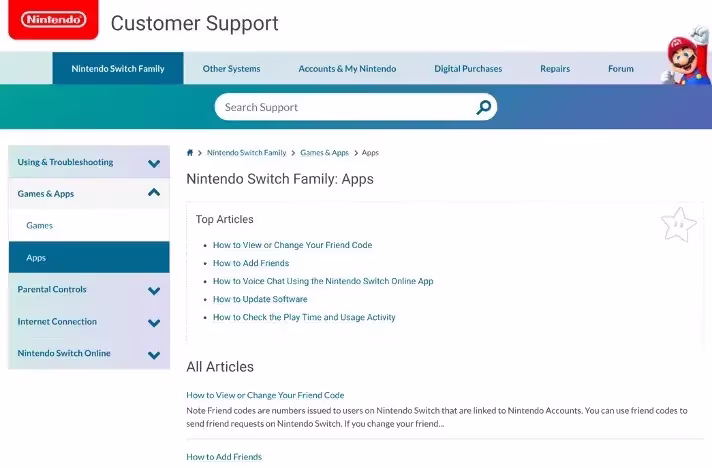The height and width of the screenshot is (468, 712).
Task: Switch to Accounts & My Nintendo tab
Action: click(x=347, y=69)
